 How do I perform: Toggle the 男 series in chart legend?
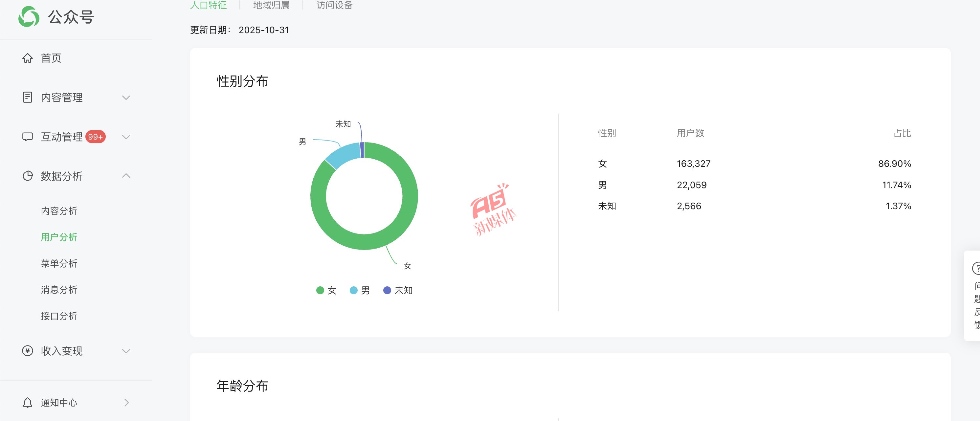pyautogui.click(x=360, y=291)
